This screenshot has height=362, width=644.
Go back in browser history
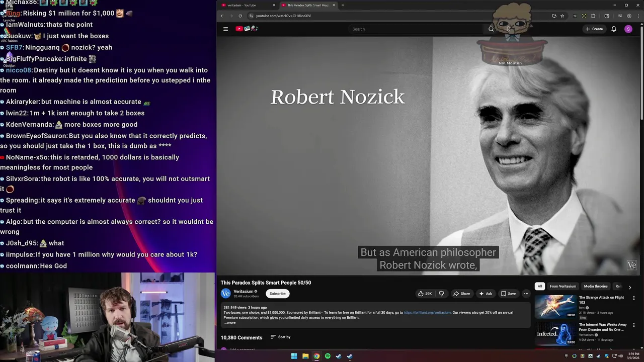[x=222, y=16]
